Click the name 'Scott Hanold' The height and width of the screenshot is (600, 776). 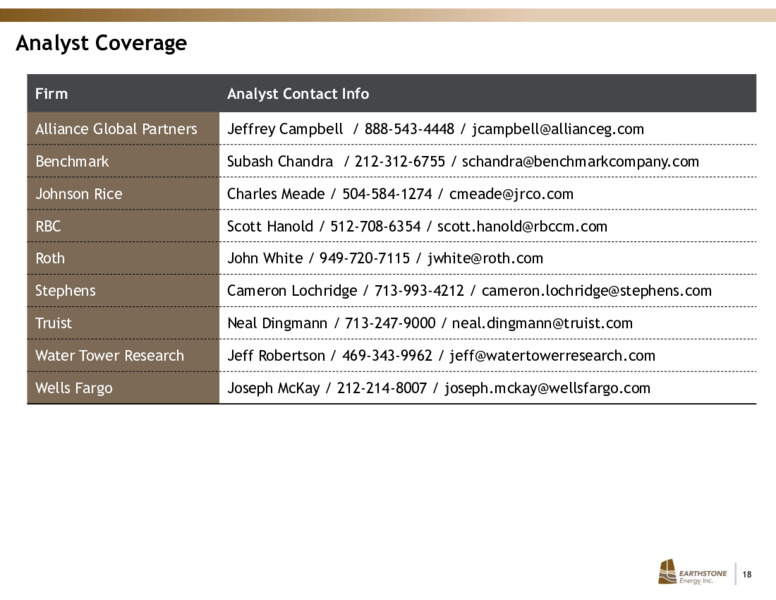tap(270, 226)
